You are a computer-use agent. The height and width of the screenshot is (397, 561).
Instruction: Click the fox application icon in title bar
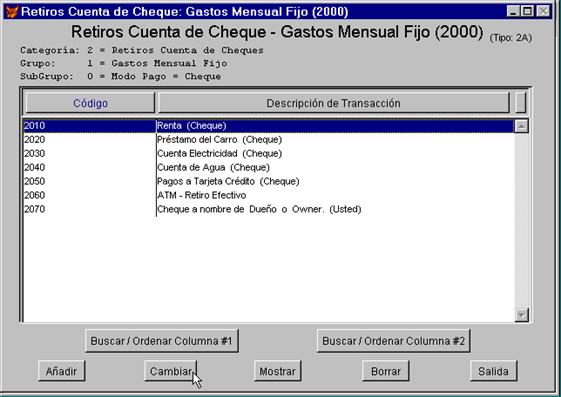(x=12, y=12)
